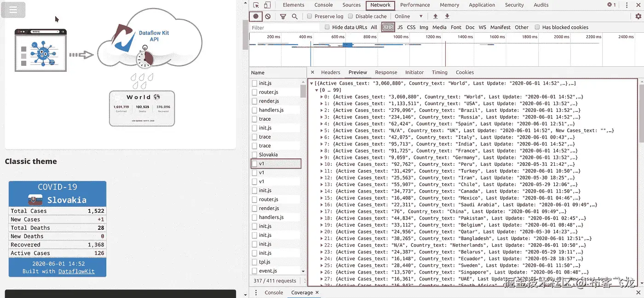Screen dimensions: 644x298
Task: Switch to the Console panel tab
Action: click(x=323, y=5)
